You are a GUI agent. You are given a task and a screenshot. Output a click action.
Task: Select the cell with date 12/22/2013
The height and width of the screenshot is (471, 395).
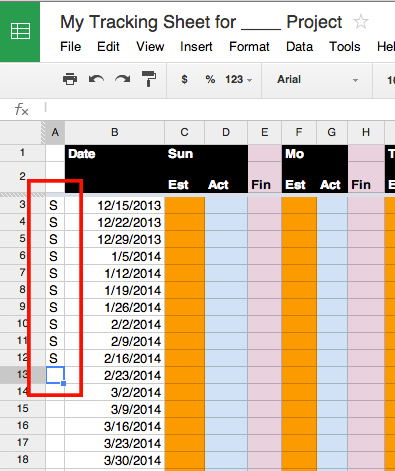[x=115, y=222]
